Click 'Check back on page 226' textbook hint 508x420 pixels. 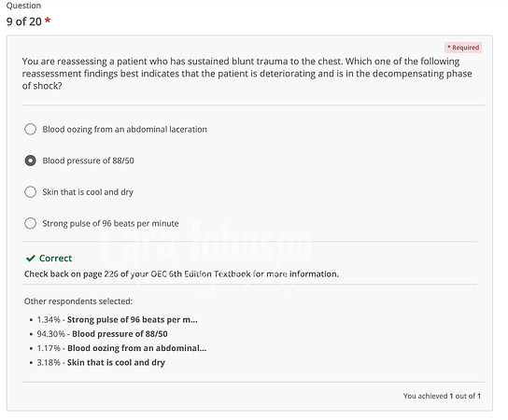tap(181, 274)
